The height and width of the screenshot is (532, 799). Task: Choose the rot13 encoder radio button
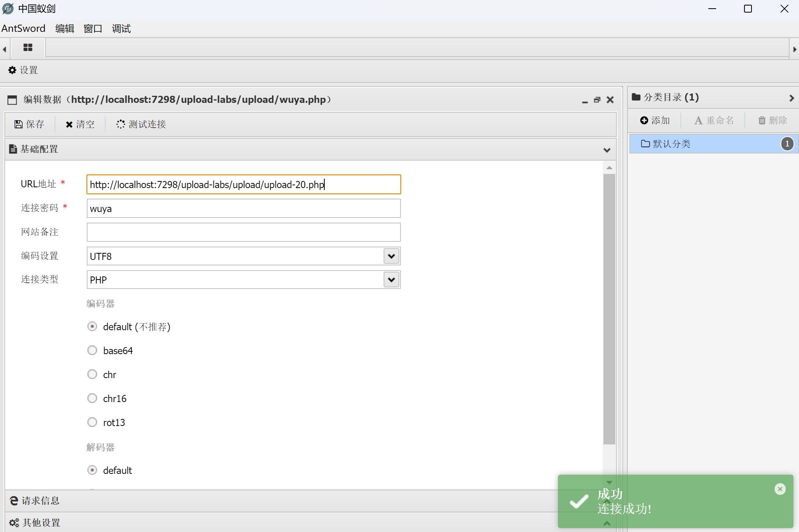point(92,422)
